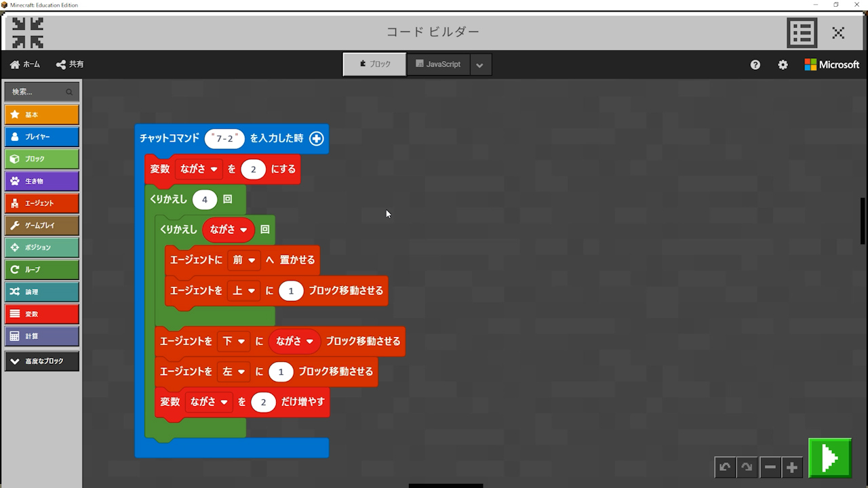This screenshot has width=868, height=488.
Task: Click the plus icon on chat command block
Action: pyautogui.click(x=317, y=138)
